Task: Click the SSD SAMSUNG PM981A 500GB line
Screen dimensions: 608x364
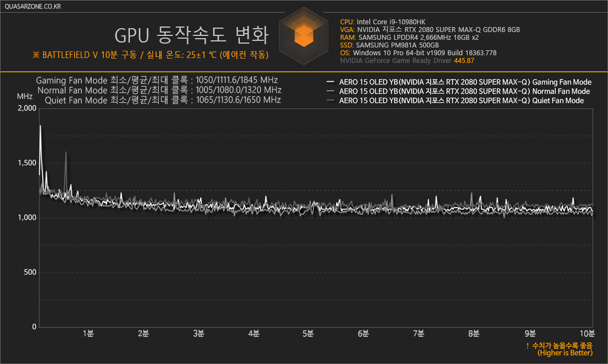Action: click(389, 45)
